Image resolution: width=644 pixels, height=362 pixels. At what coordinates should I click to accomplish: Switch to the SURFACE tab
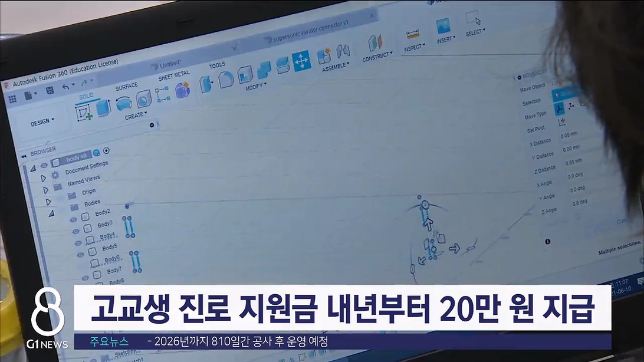pyautogui.click(x=126, y=86)
